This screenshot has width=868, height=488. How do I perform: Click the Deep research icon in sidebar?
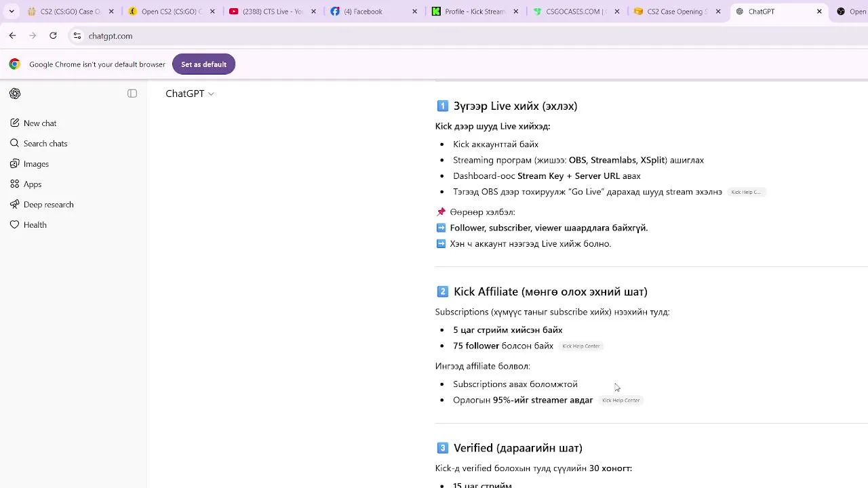pyautogui.click(x=14, y=205)
